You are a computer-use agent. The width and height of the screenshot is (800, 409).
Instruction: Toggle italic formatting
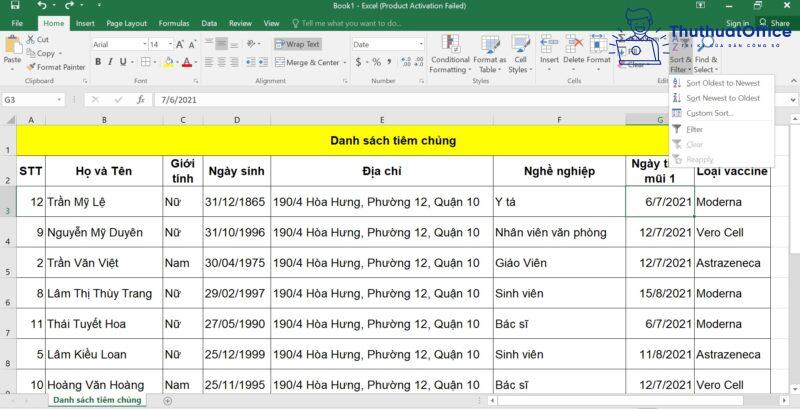point(110,62)
